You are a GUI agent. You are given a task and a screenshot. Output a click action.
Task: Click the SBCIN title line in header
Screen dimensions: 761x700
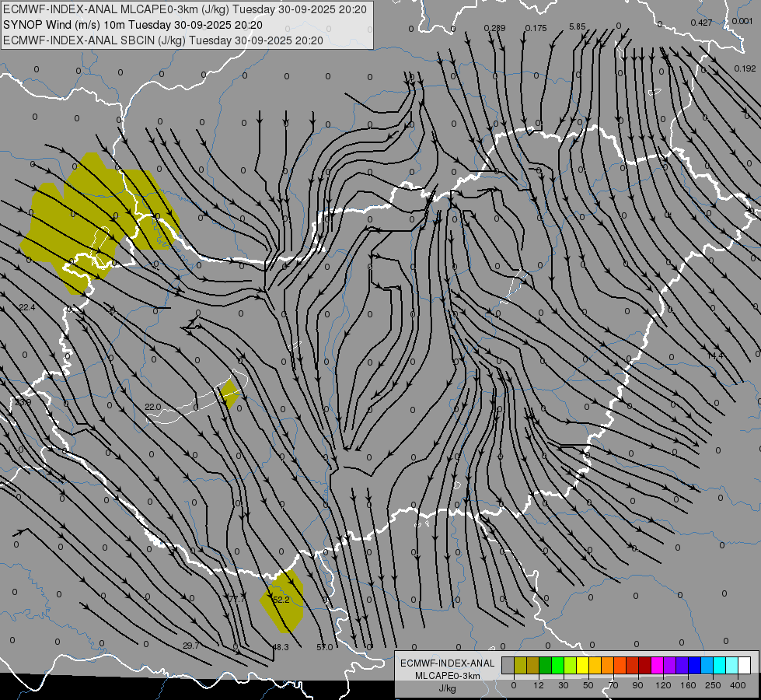pyautogui.click(x=163, y=40)
